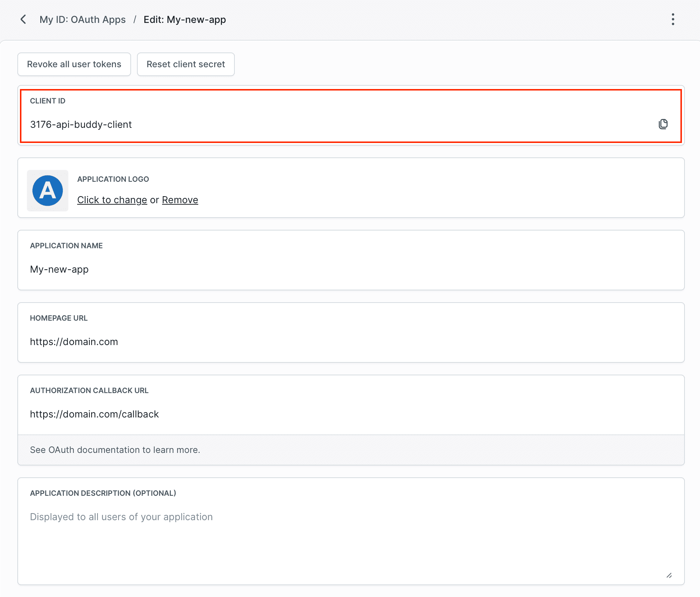The image size is (700, 597).
Task: Click the blue application logo thumbnail
Action: (x=47, y=191)
